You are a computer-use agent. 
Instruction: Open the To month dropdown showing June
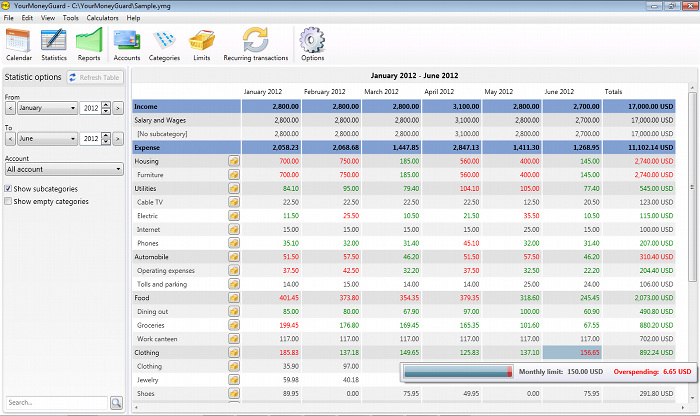pyautogui.click(x=47, y=139)
